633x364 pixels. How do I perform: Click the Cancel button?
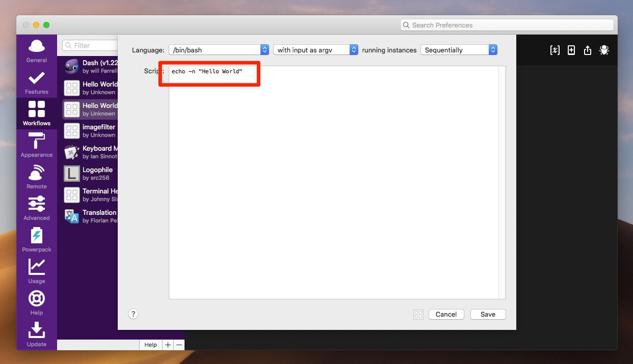[x=446, y=314]
